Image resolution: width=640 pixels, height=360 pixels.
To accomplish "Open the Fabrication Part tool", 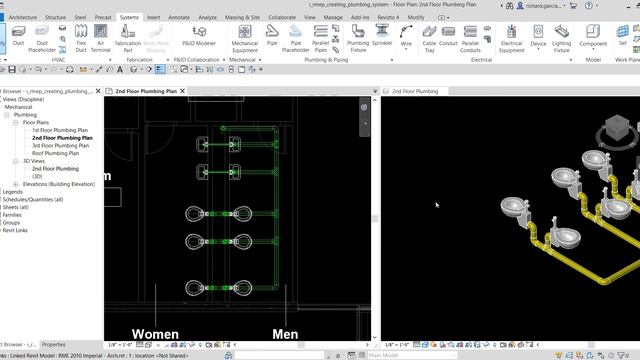I will tap(128, 39).
